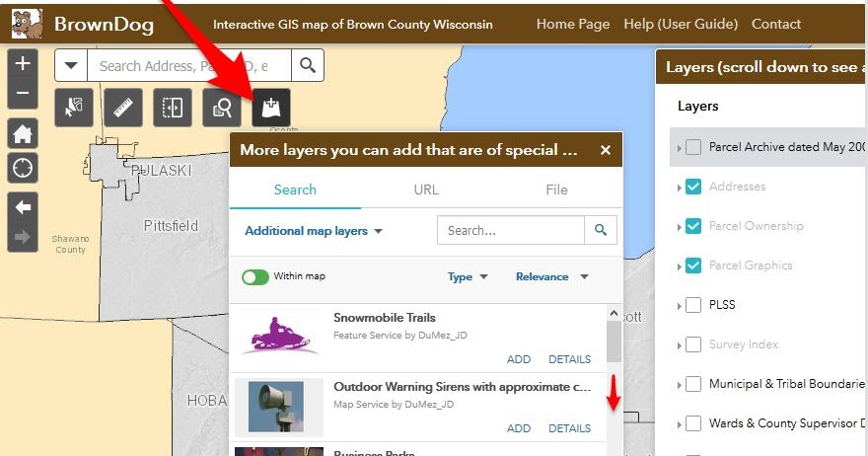The image size is (868, 456).
Task: Switch to the URL tab
Action: (426, 190)
